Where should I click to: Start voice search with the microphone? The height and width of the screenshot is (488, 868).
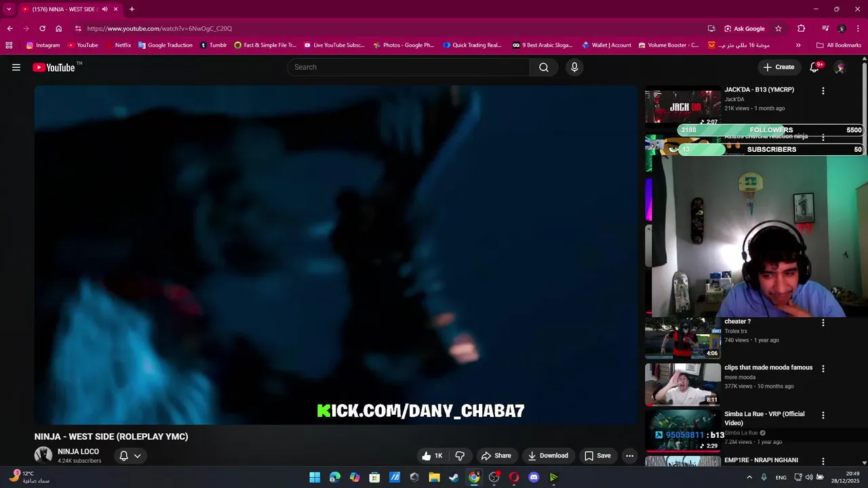(x=574, y=67)
